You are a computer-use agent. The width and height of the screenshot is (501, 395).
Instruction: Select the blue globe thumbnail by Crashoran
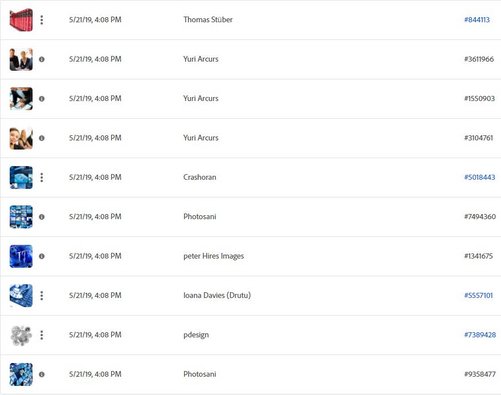21,177
